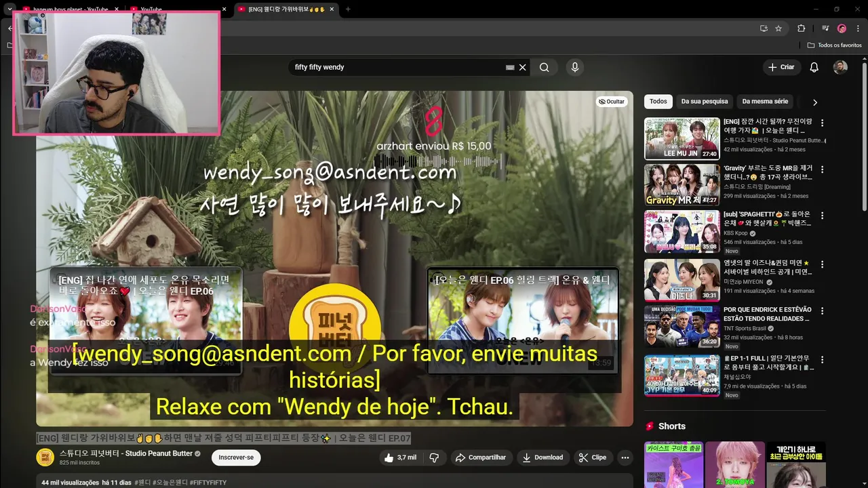Dislike the video
This screenshot has height=488, width=868.
coord(434,457)
